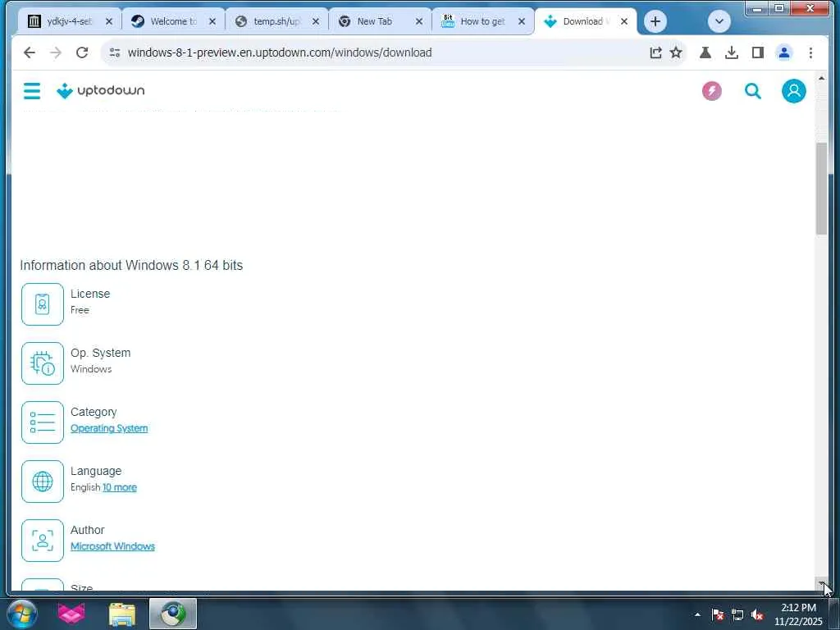Click the browser taskbar button
This screenshot has width=840, height=630.
173,614
